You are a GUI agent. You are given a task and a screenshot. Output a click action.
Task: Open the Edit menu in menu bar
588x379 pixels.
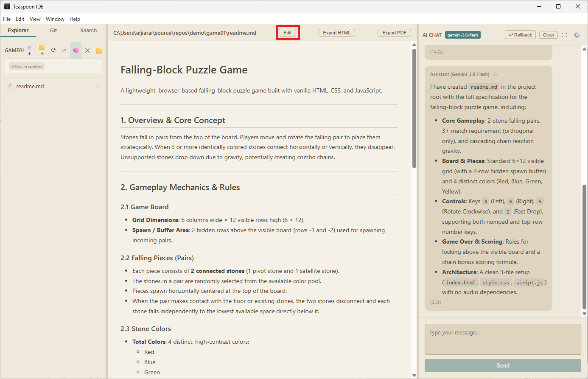tap(20, 19)
